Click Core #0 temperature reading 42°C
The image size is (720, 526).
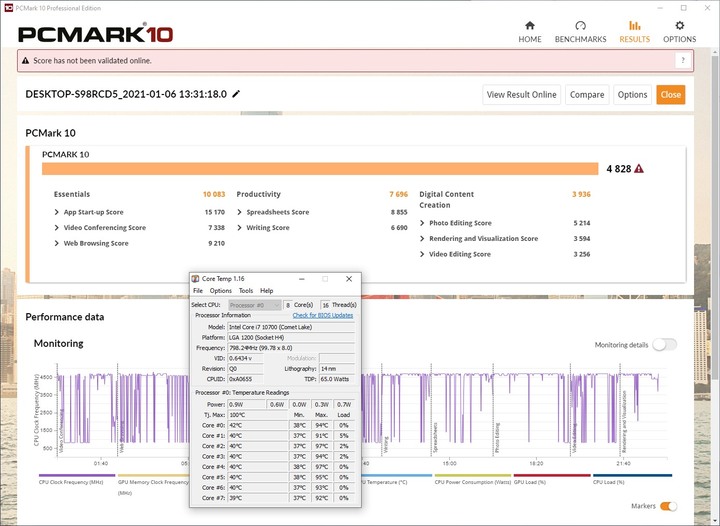tap(258, 425)
